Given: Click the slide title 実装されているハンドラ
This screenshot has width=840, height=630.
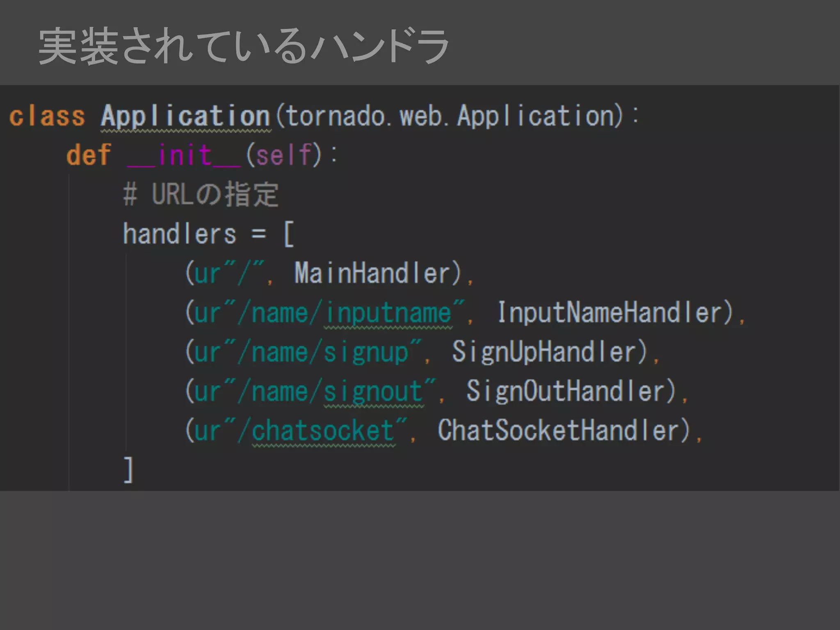Looking at the screenshot, I should [244, 46].
